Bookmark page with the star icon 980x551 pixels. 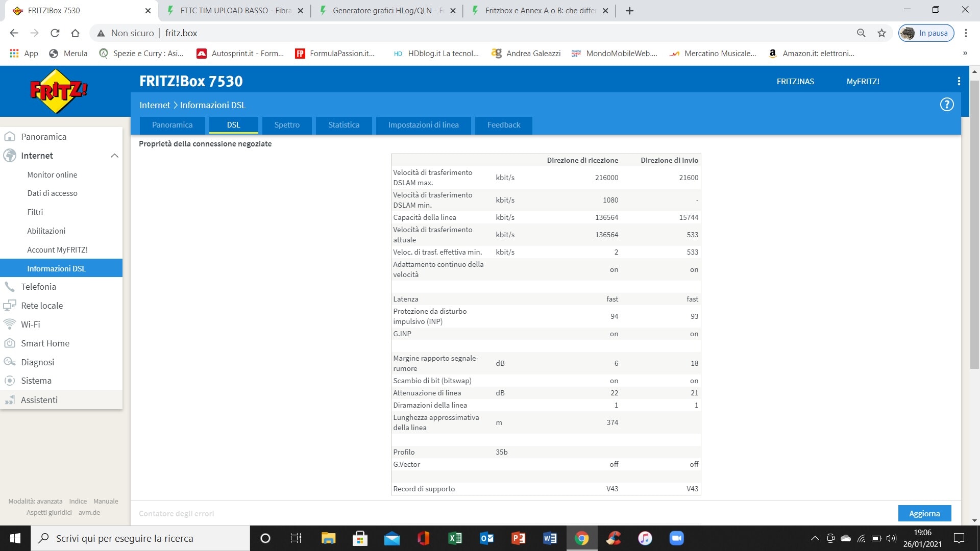pos(881,33)
